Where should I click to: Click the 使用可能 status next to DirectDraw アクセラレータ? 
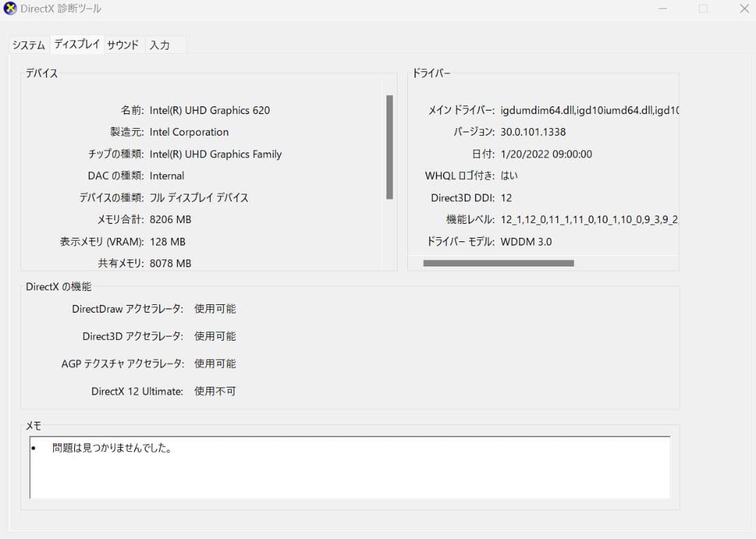[215, 308]
